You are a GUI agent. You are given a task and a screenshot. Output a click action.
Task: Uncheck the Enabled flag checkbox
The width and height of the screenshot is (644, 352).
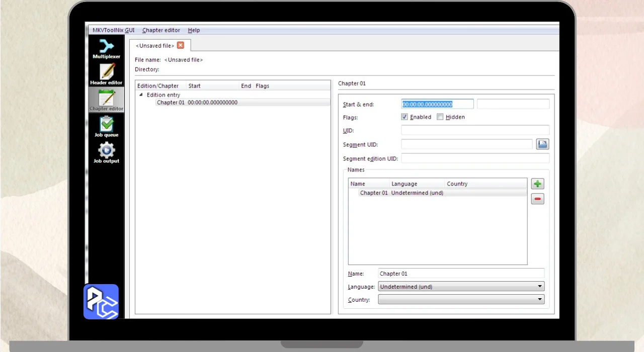[x=405, y=117]
